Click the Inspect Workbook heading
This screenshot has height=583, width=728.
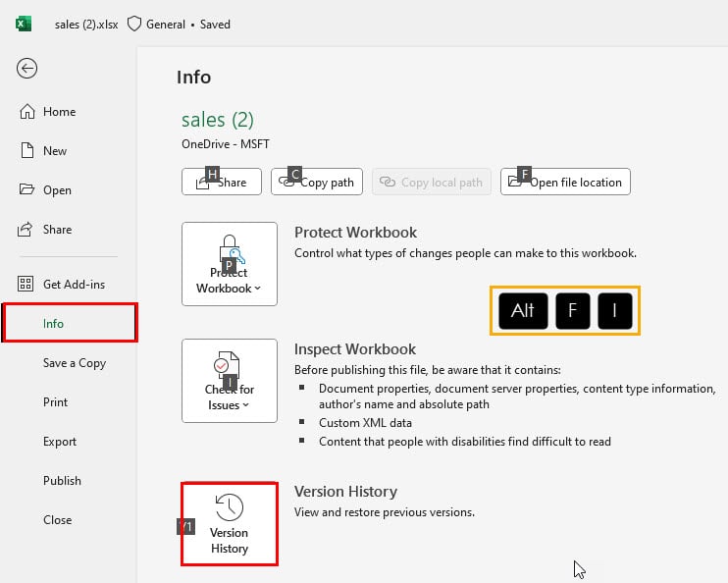click(355, 348)
